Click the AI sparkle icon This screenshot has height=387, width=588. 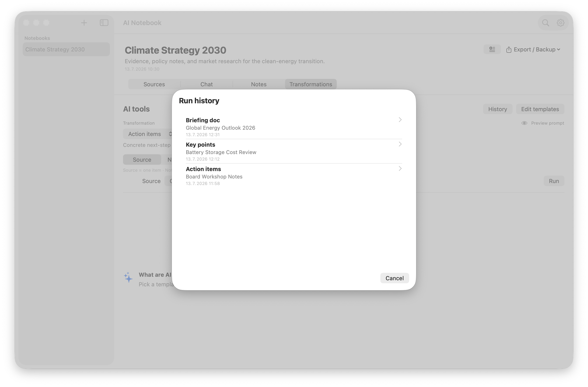click(x=128, y=278)
